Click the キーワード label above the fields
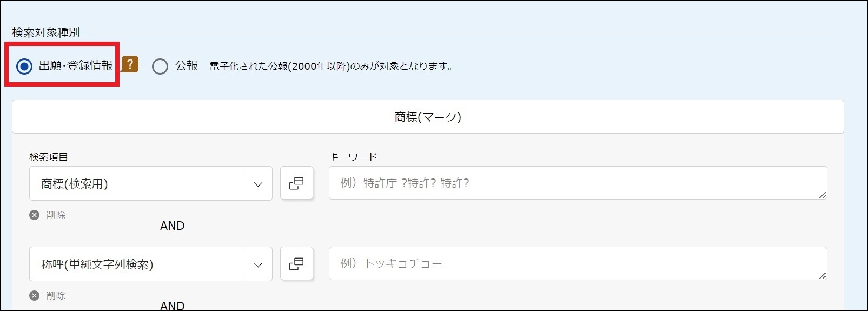Viewport: 868px width, 311px height. 353,157
